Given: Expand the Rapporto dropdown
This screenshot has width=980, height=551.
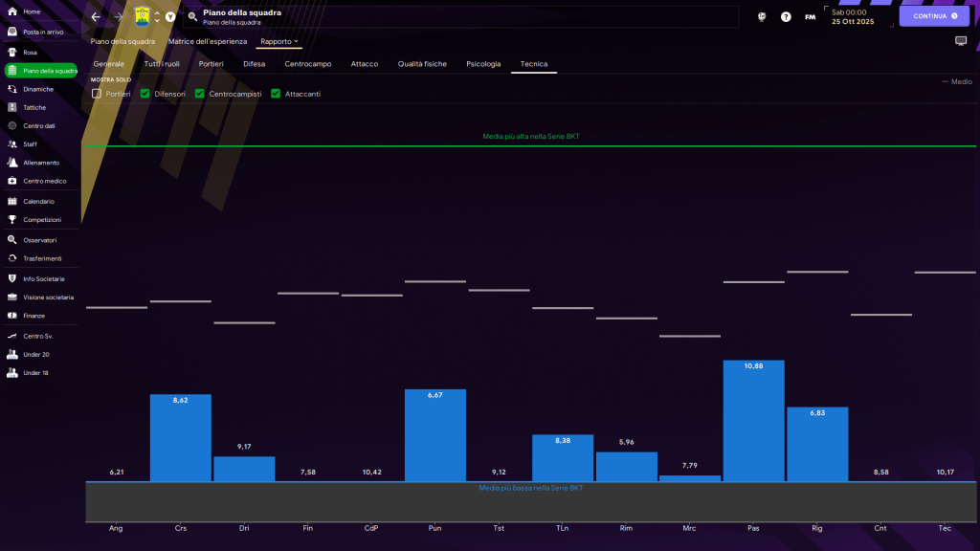Looking at the screenshot, I should (x=279, y=42).
